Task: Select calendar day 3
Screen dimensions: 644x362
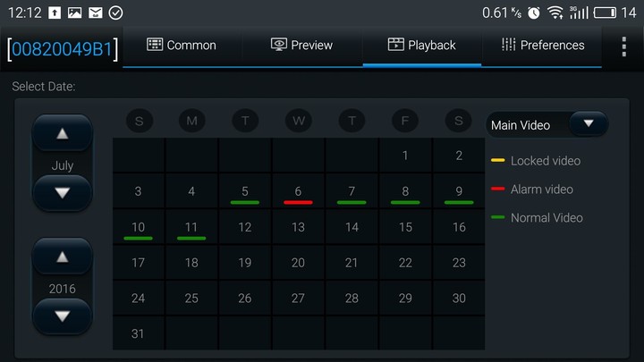Action: click(x=138, y=191)
